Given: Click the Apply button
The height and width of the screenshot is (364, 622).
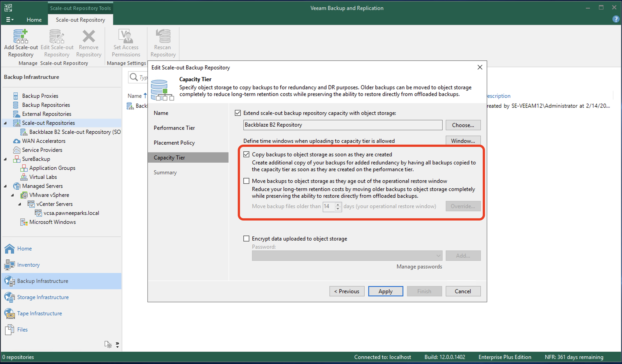Looking at the screenshot, I should [385, 291].
